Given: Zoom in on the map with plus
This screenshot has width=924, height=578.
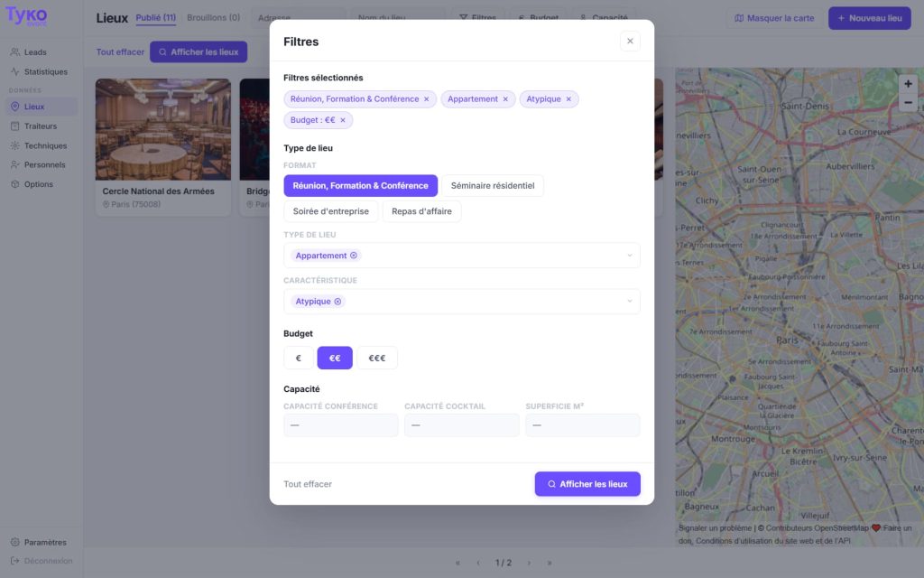Looking at the screenshot, I should click(x=908, y=84).
